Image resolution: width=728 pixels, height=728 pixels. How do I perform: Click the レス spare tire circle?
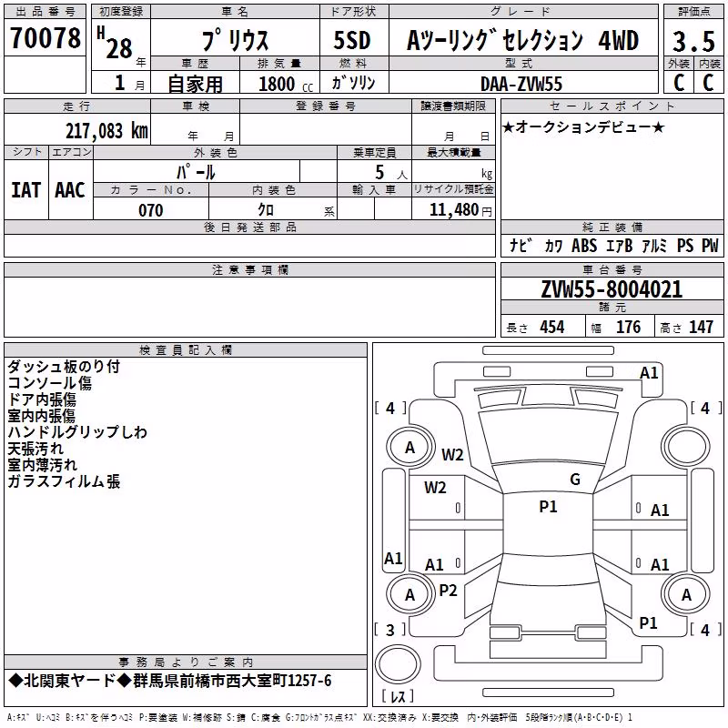point(398,665)
